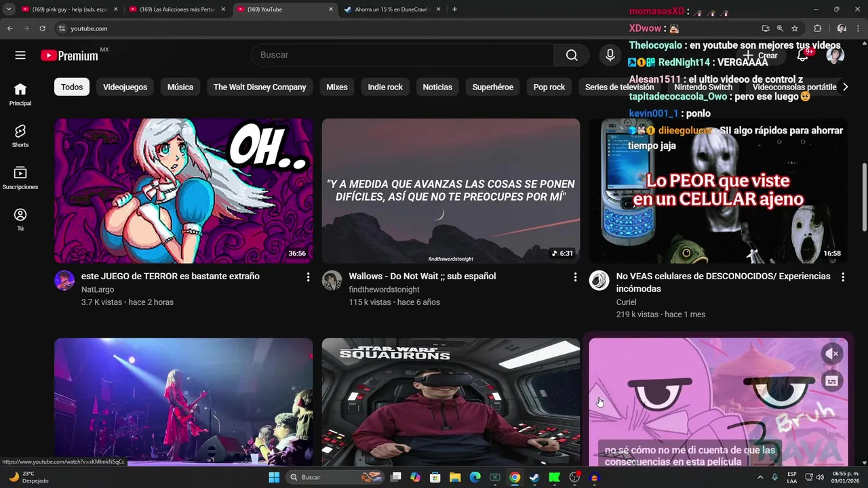The image size is (868, 488).
Task: Switch to the DuneCrawl Steam tab
Action: (x=392, y=9)
